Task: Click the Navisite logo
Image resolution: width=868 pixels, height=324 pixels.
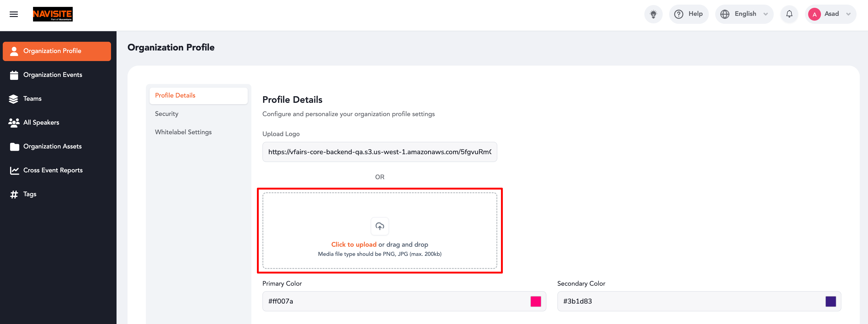Action: coord(53,14)
